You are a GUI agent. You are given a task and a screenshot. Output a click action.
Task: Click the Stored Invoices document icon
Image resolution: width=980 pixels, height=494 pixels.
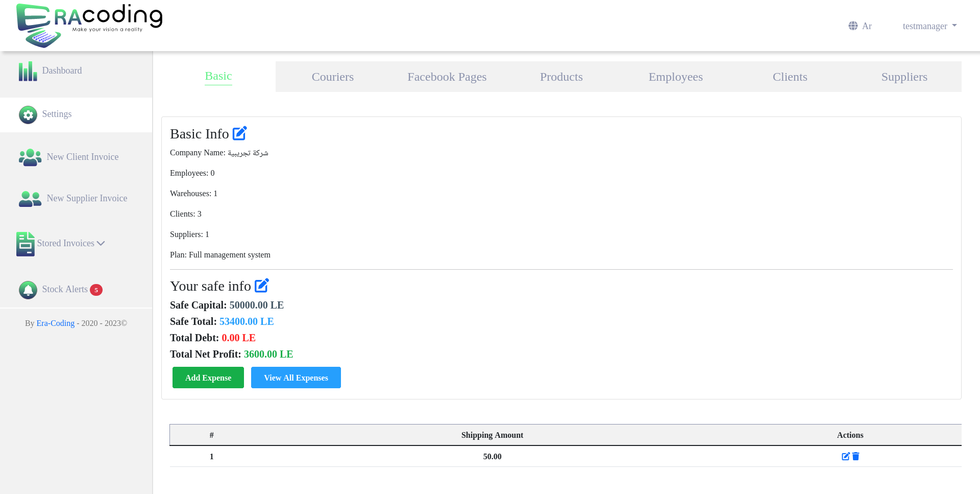click(x=25, y=244)
